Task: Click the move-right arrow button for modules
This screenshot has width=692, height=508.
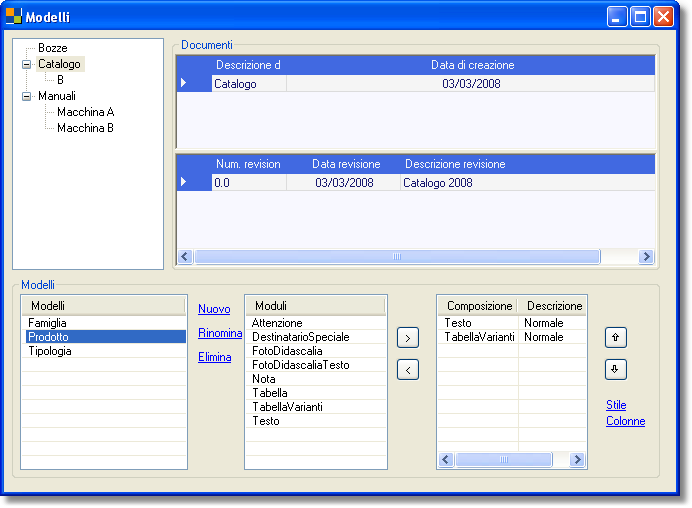Action: pyautogui.click(x=407, y=338)
